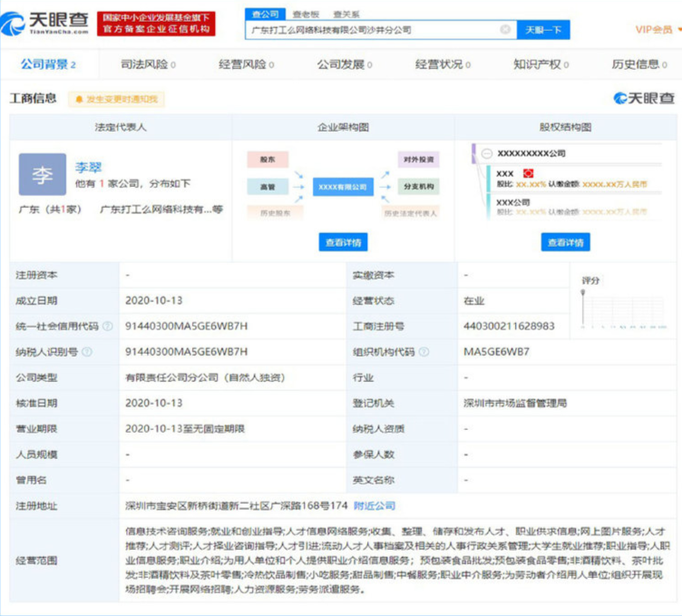Open the 公司发展 tab

tap(345, 64)
